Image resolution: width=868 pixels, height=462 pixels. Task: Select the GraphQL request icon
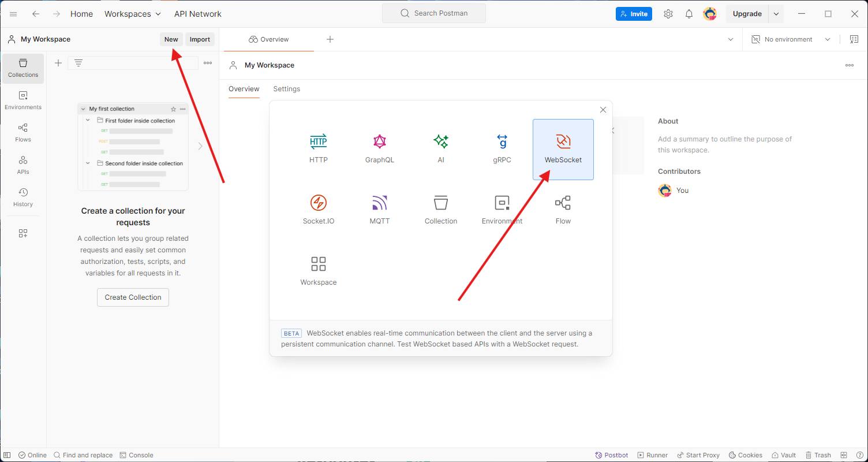point(379,142)
